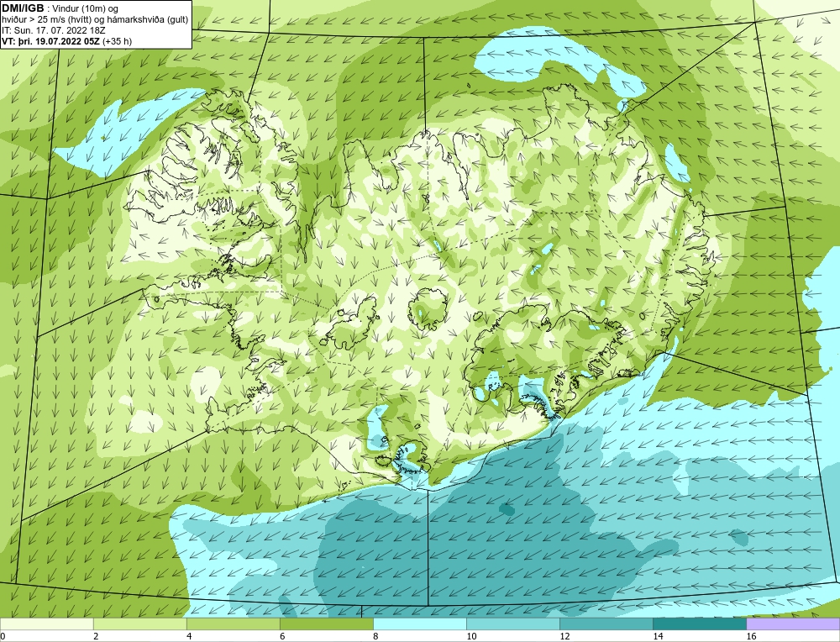840x642 pixels.
Task: Click the purple legend swatch above 16
Action: [x=793, y=624]
